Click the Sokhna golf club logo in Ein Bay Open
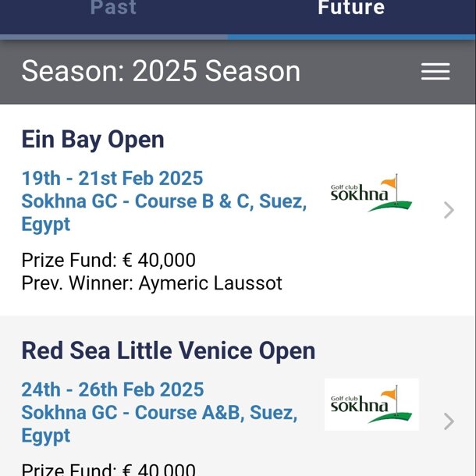The image size is (476, 476). 371,193
